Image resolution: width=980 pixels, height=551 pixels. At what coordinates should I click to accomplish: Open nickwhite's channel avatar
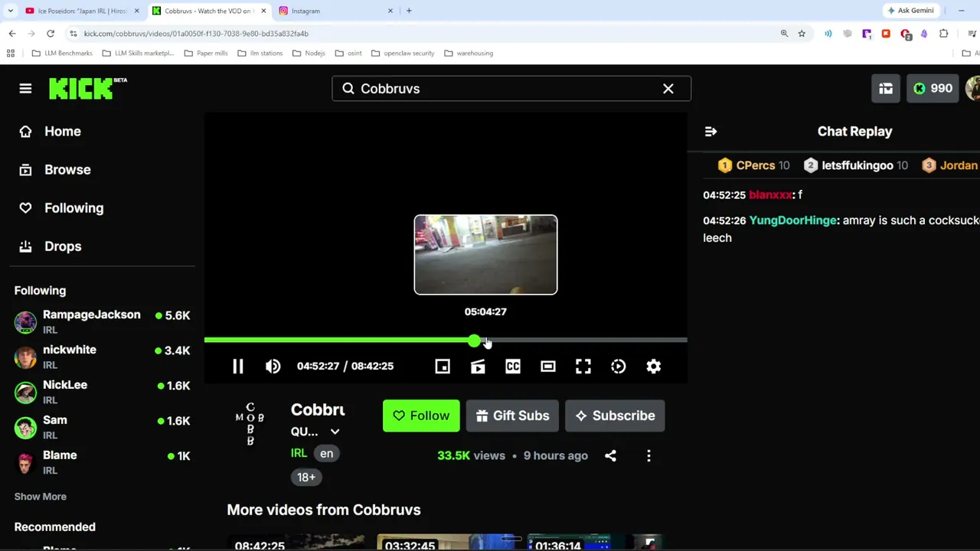(25, 357)
